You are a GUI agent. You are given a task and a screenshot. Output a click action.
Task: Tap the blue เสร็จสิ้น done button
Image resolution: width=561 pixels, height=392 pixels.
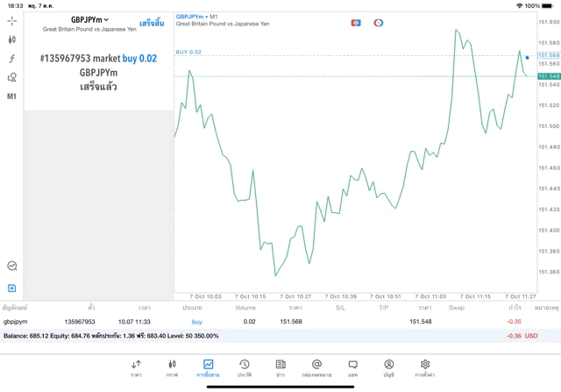(x=152, y=24)
